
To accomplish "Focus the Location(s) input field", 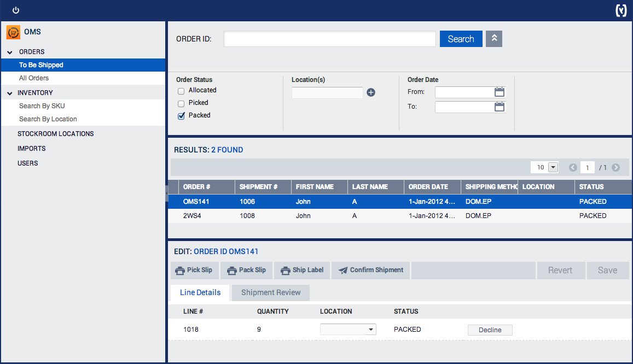I will point(327,93).
